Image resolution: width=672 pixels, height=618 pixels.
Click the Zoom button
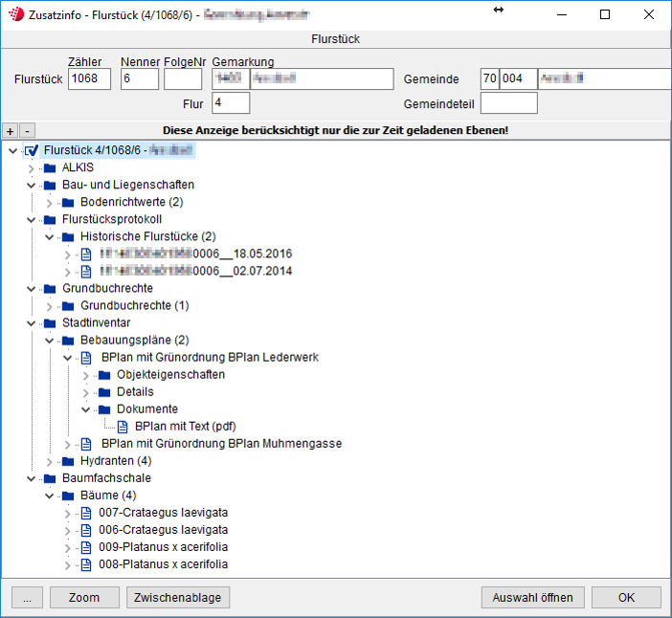[84, 598]
